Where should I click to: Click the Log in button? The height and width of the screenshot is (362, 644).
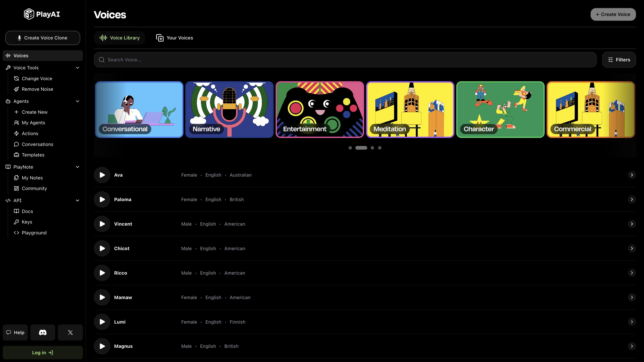43,352
